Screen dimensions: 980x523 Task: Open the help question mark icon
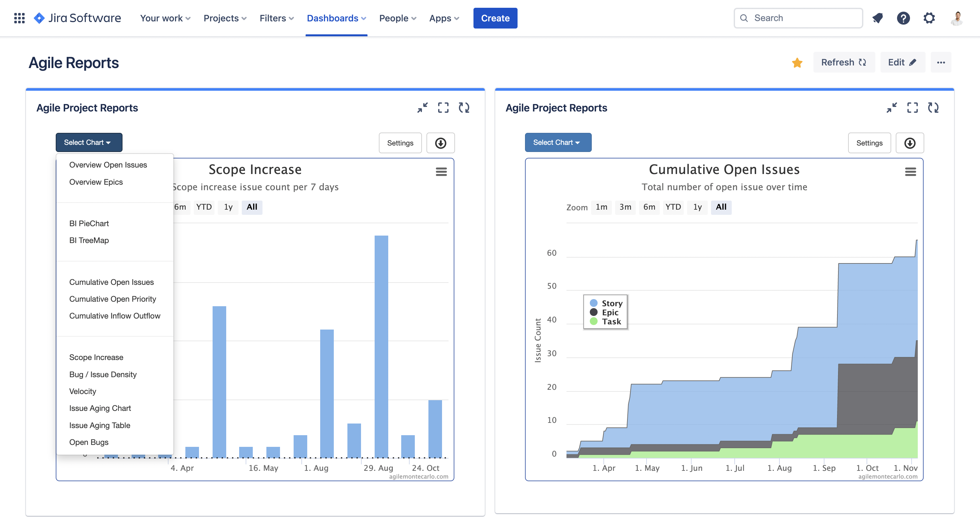coord(903,18)
